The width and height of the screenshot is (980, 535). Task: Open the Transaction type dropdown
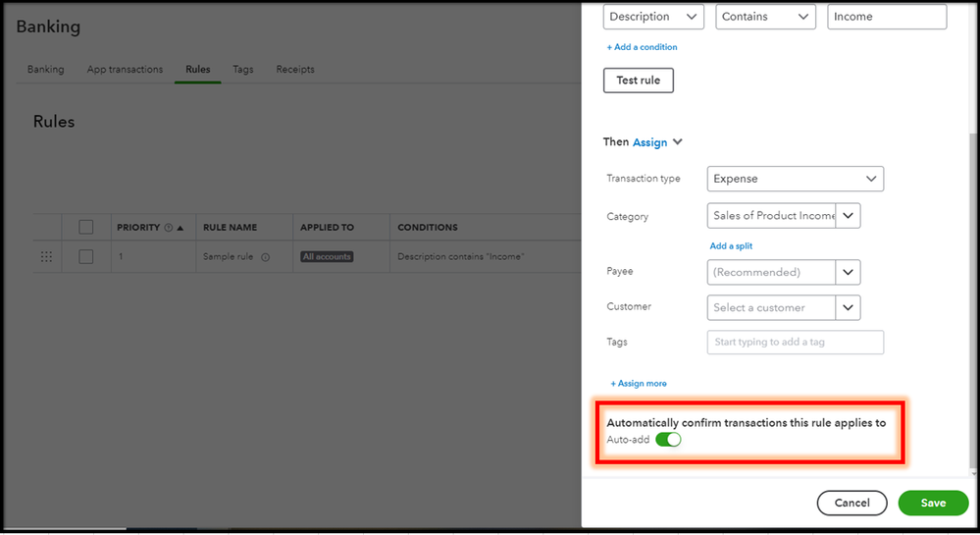(x=795, y=179)
